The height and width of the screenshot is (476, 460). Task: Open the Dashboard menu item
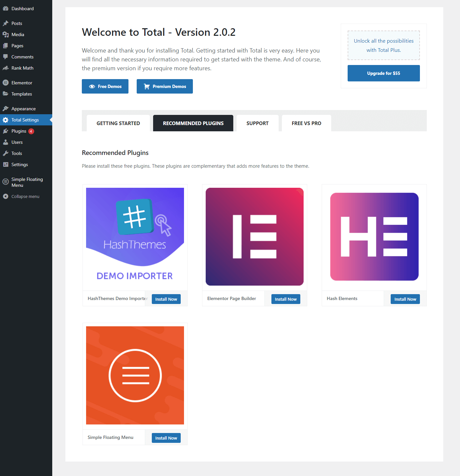pyautogui.click(x=26, y=9)
